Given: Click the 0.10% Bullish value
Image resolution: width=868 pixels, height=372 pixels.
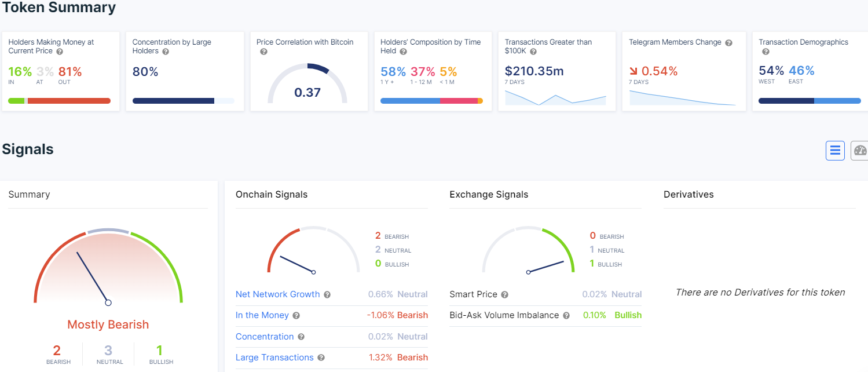Looking at the screenshot, I should click(x=612, y=315).
